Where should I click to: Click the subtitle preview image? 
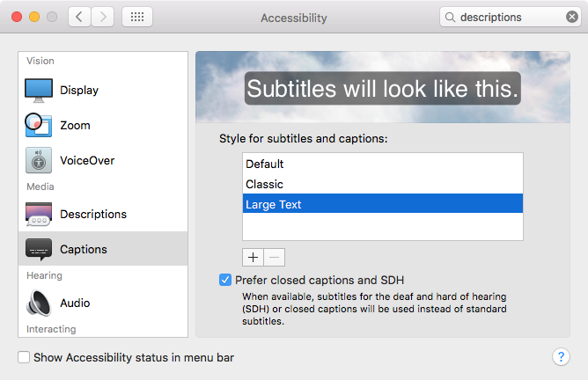[383, 87]
